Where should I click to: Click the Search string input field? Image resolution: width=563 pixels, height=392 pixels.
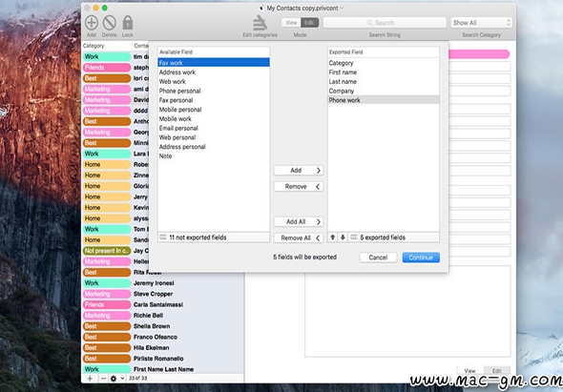385,23
